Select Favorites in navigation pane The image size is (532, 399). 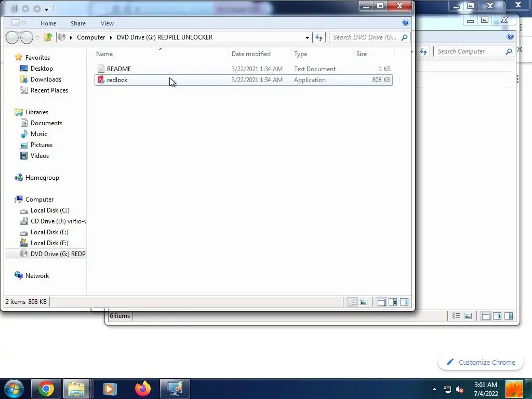(37, 58)
